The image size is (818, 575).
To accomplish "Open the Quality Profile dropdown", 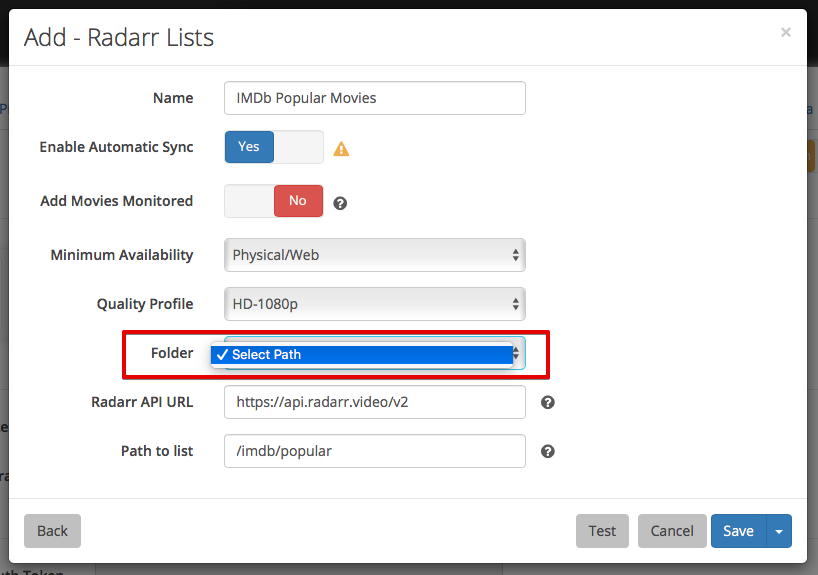I will point(375,304).
